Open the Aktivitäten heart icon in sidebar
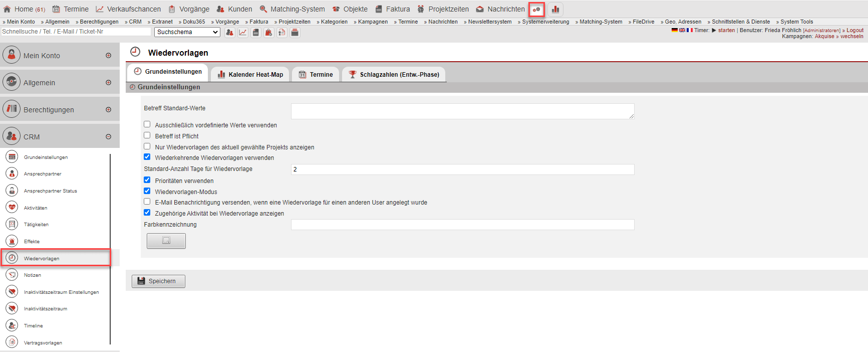The height and width of the screenshot is (352, 868). pos(12,208)
